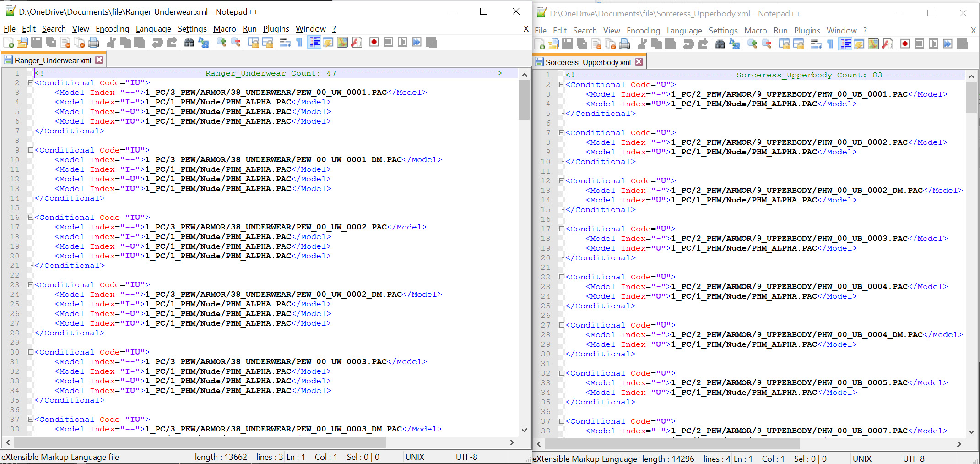The image size is (980, 464).
Task: Click Start Recording macro icon in Ranger_Underwear window
Action: 374,43
